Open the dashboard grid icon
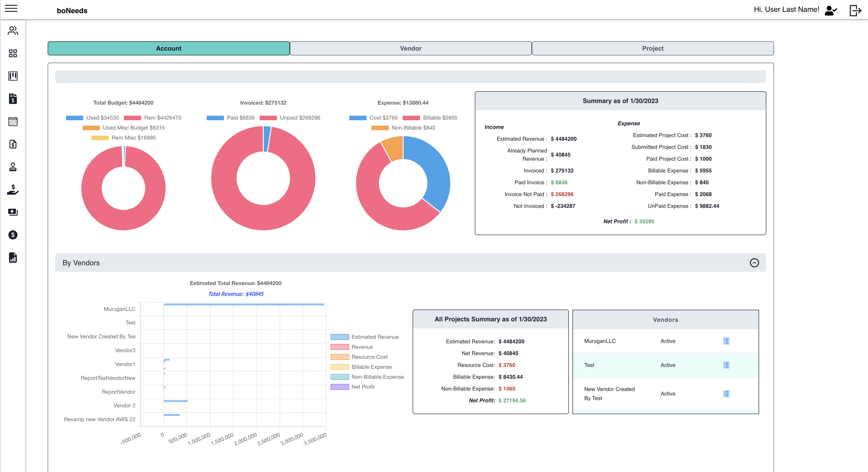 tap(13, 53)
